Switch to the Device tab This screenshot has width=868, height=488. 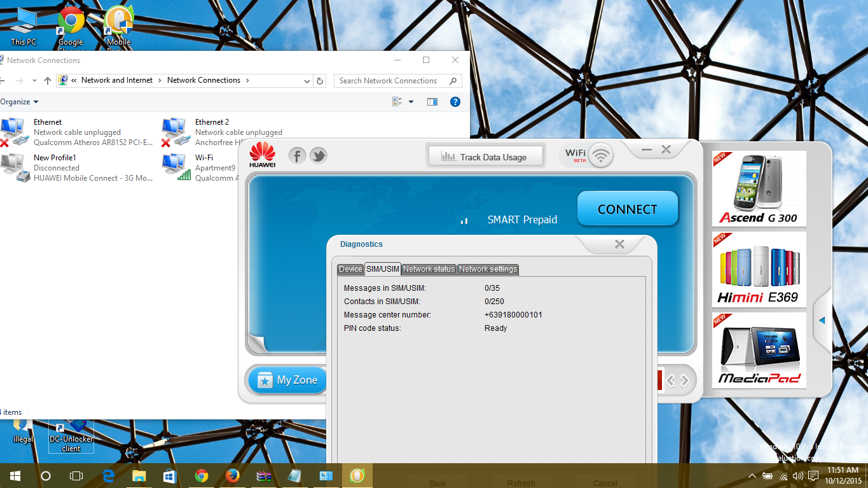pos(350,269)
